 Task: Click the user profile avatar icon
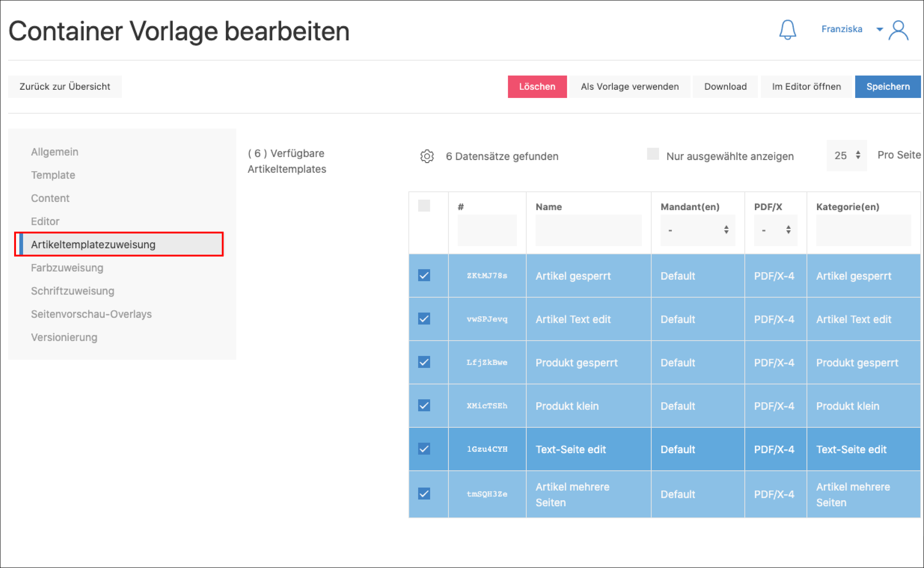pos(898,30)
